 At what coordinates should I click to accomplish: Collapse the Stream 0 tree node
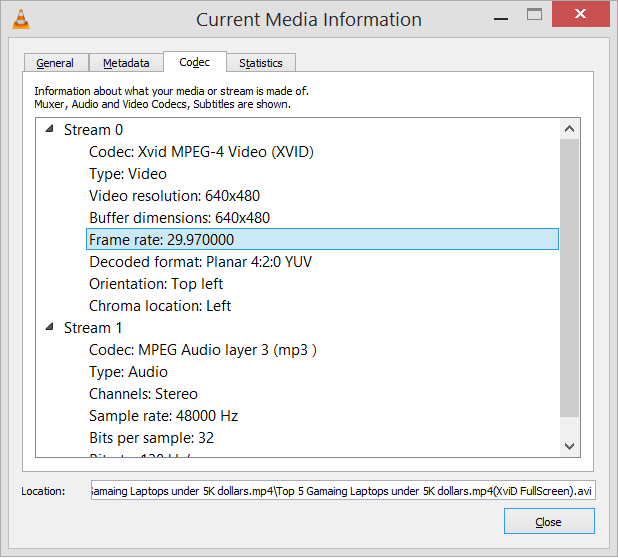point(50,128)
